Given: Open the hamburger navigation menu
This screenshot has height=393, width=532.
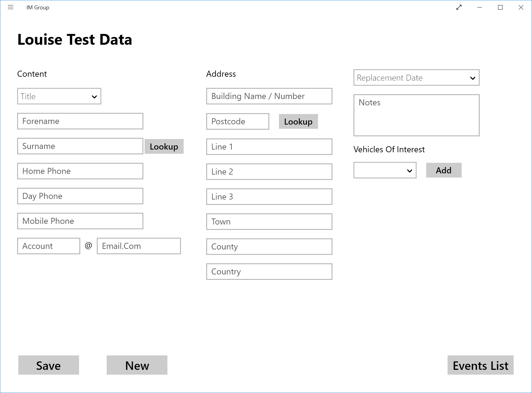Looking at the screenshot, I should point(11,8).
